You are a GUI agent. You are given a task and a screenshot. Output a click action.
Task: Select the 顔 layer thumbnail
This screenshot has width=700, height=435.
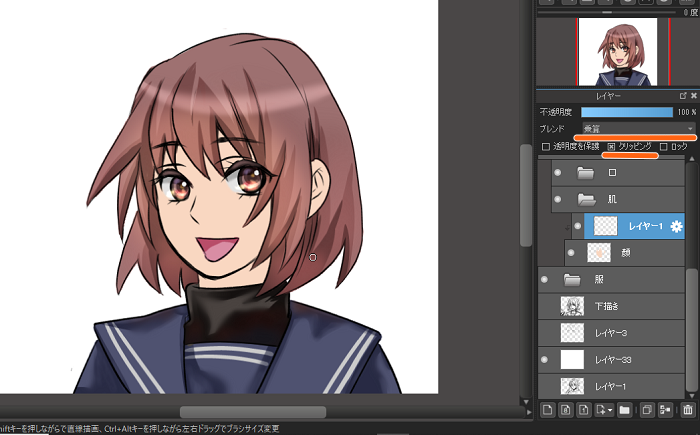pos(599,253)
